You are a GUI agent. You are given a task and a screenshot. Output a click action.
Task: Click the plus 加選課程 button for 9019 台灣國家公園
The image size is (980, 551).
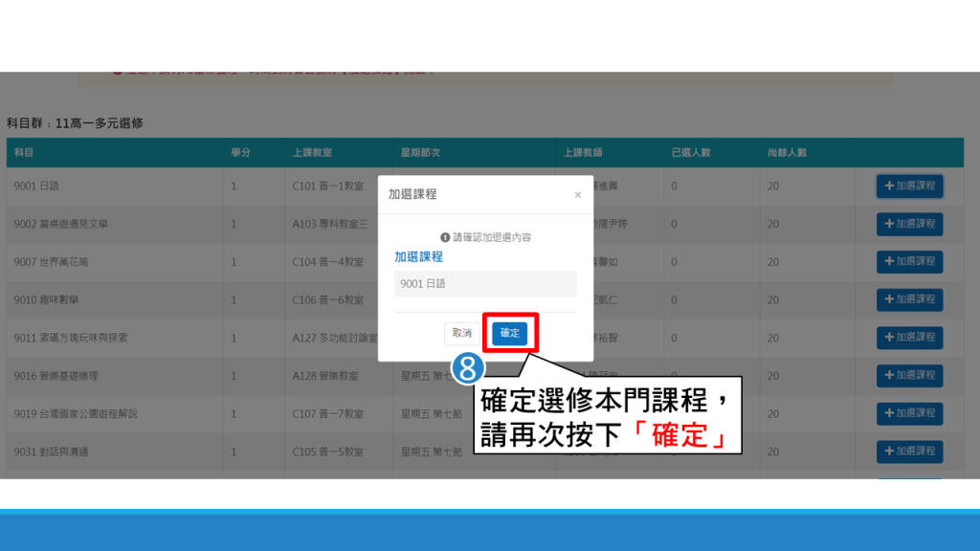coord(909,413)
